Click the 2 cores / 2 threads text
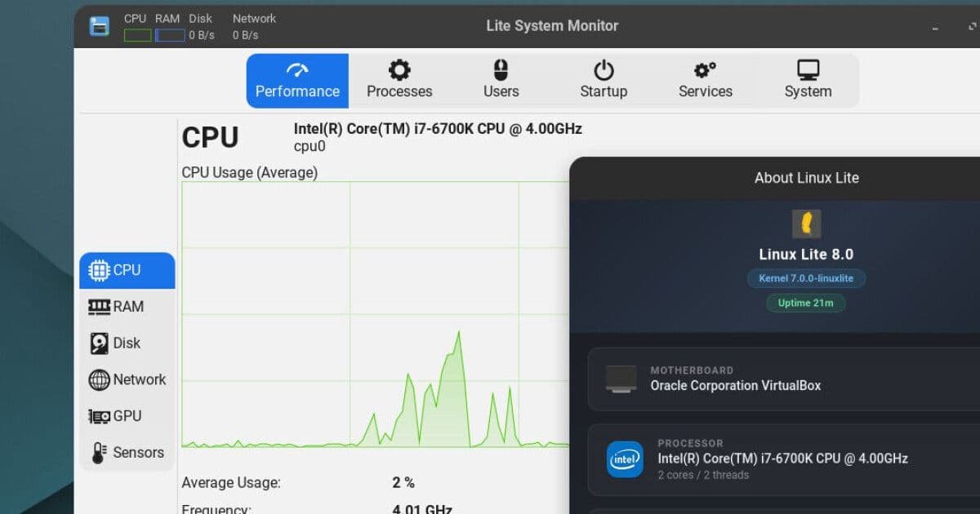The width and height of the screenshot is (980, 514). click(703, 475)
